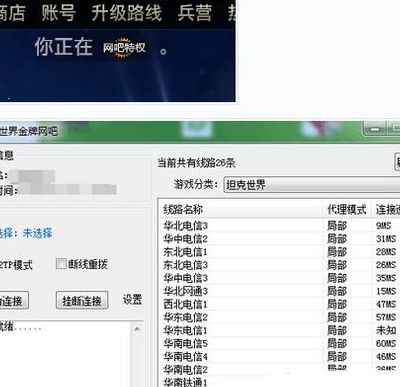400x387 pixels.
Task: Select the 华东电信2 line row
Action: coord(280,317)
